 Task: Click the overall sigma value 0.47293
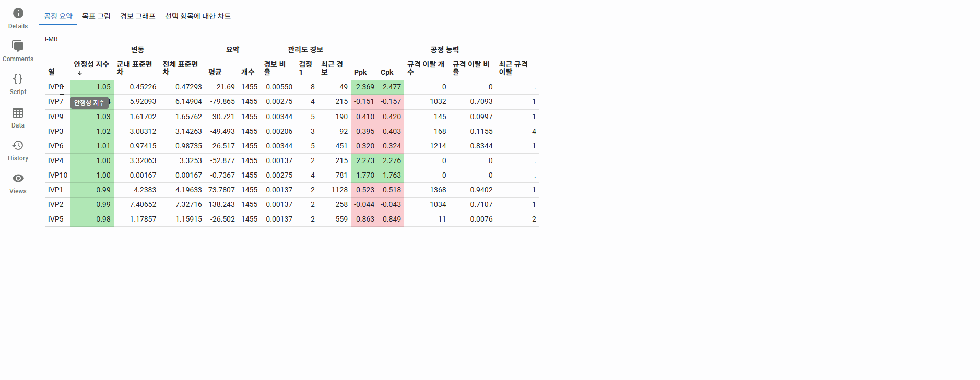(188, 87)
